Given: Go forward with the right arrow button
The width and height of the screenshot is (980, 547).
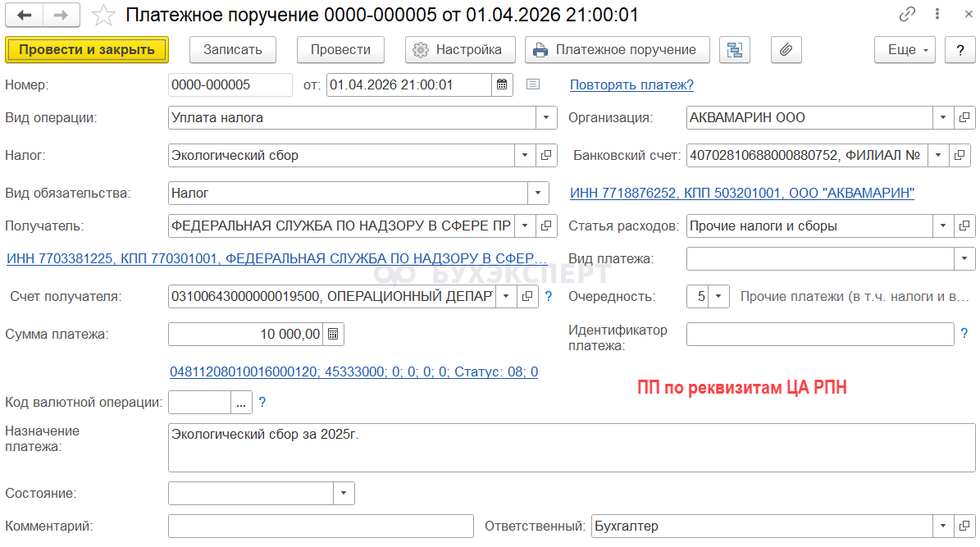Looking at the screenshot, I should (62, 15).
